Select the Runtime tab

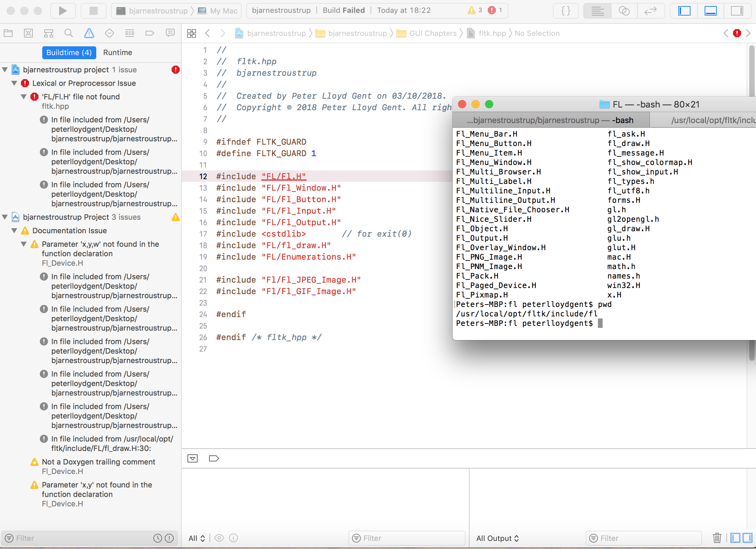pos(118,52)
